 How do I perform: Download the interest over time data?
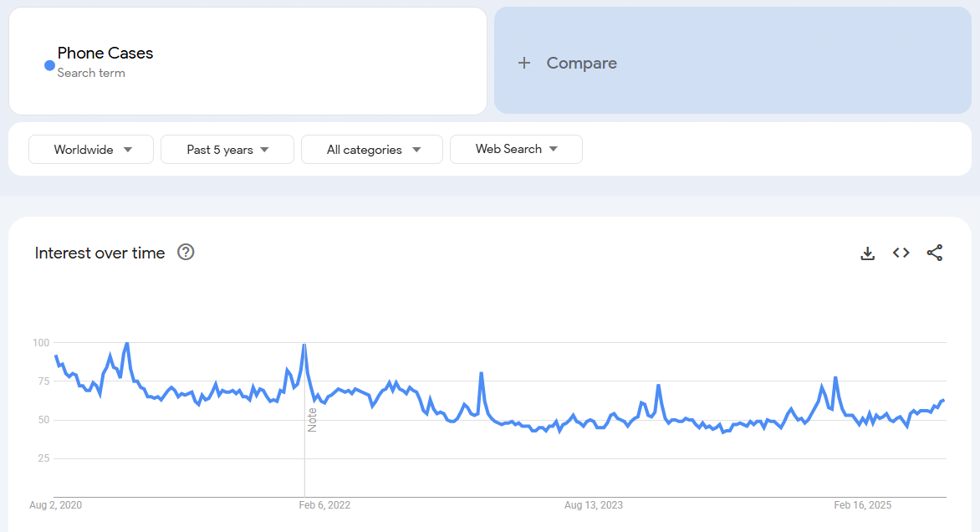868,253
